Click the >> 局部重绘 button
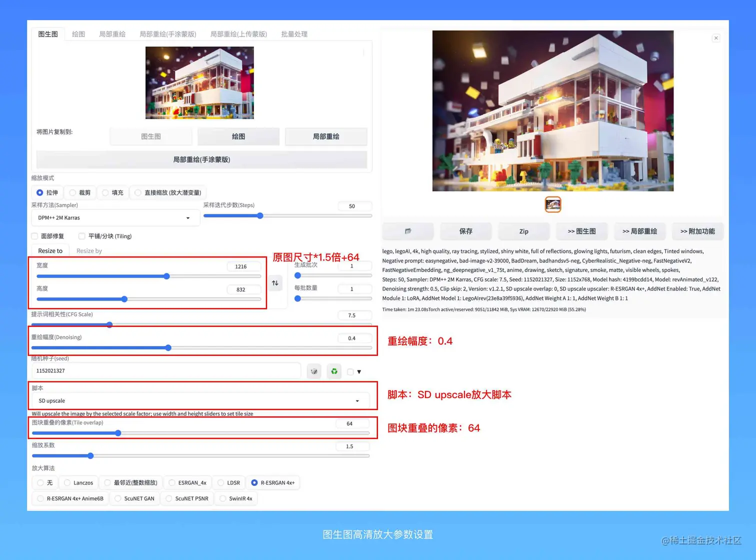The height and width of the screenshot is (560, 756). coord(640,231)
